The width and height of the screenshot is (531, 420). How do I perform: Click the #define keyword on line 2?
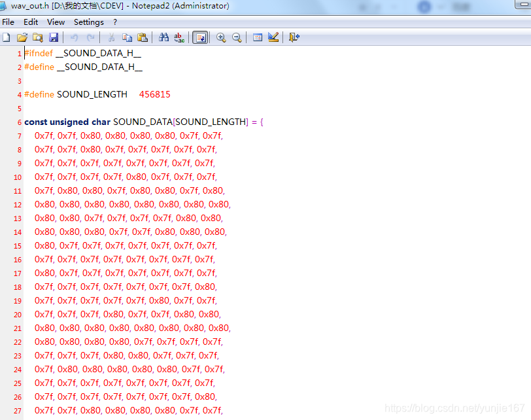(x=39, y=67)
